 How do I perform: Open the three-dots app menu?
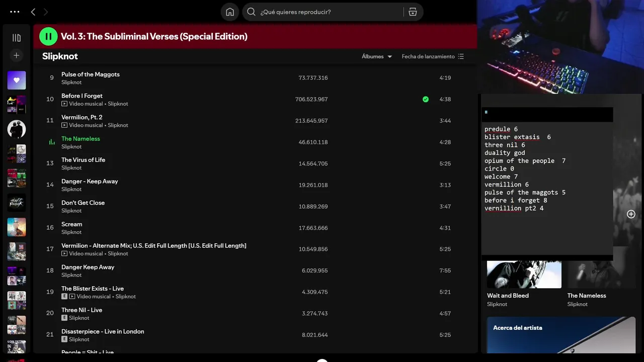15,12
